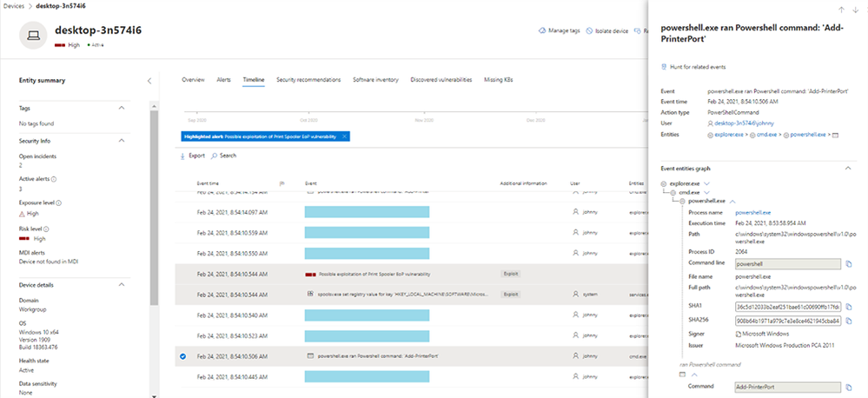This screenshot has width=868, height=398.
Task: Select the spoolsv.exe set registry value event
Action: 411,295
